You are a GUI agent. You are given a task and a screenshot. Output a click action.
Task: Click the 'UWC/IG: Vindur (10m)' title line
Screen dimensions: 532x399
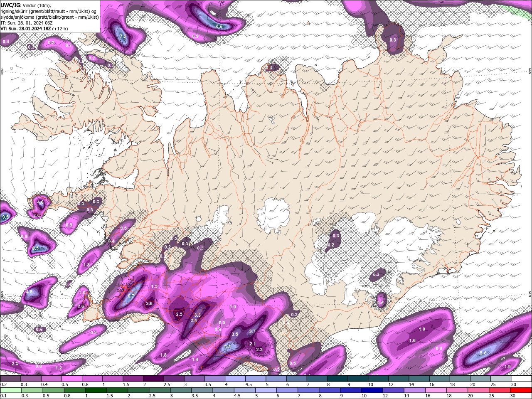[x=26, y=5]
